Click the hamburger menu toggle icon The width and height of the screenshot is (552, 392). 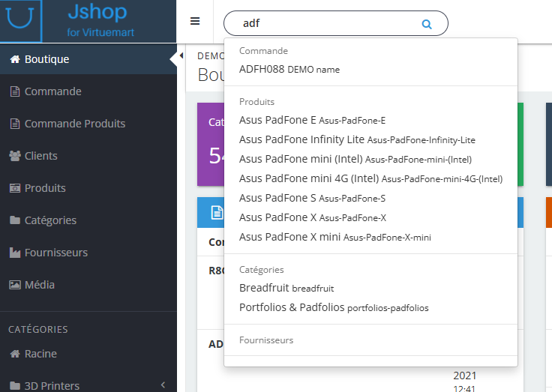click(x=195, y=21)
